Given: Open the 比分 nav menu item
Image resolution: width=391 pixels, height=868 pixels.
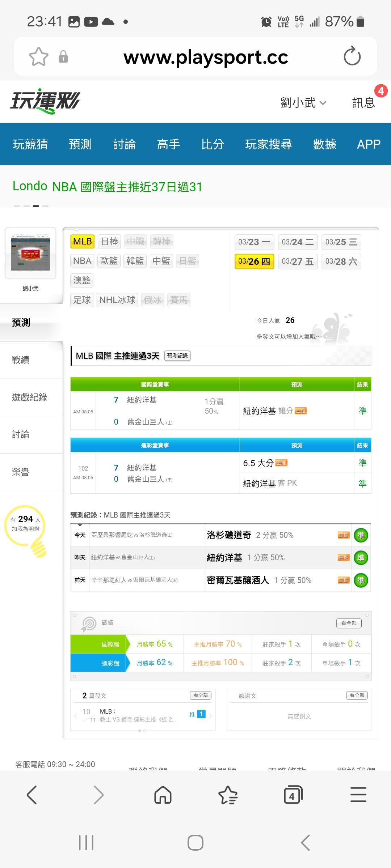Looking at the screenshot, I should point(213,144).
